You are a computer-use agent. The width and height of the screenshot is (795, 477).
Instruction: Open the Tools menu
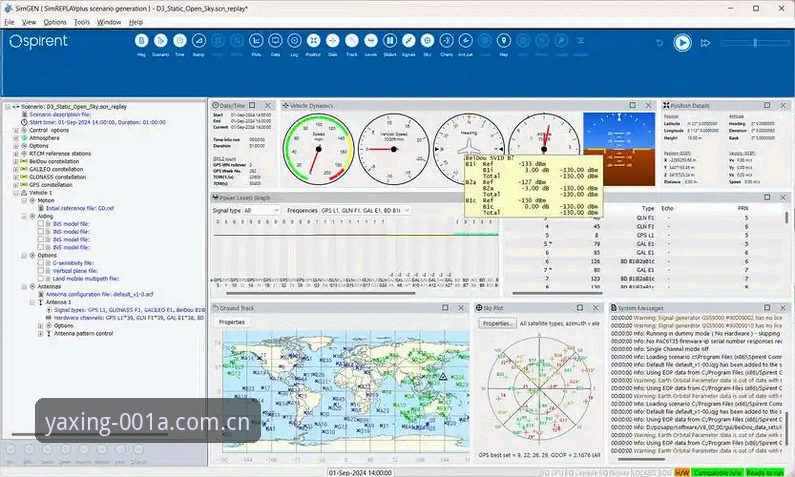pos(82,22)
